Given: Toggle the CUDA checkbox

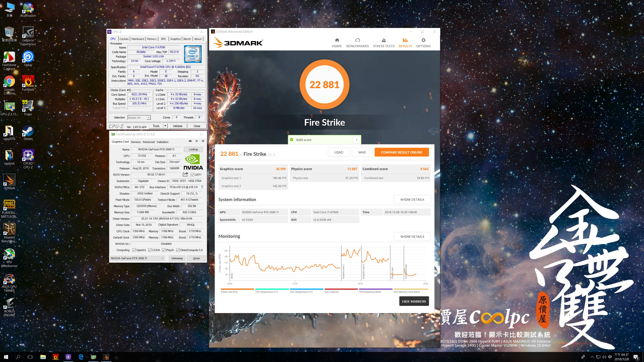Looking at the screenshot, I should 150,250.
